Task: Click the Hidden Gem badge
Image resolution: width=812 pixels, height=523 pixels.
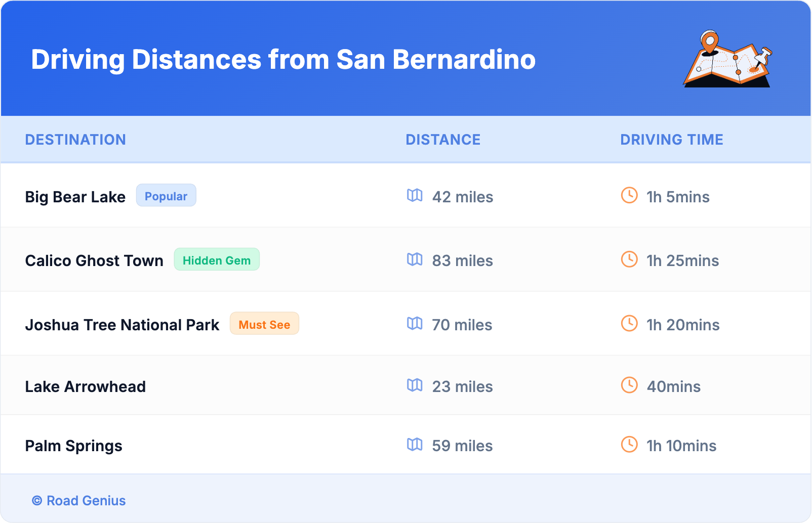Action: pyautogui.click(x=217, y=260)
